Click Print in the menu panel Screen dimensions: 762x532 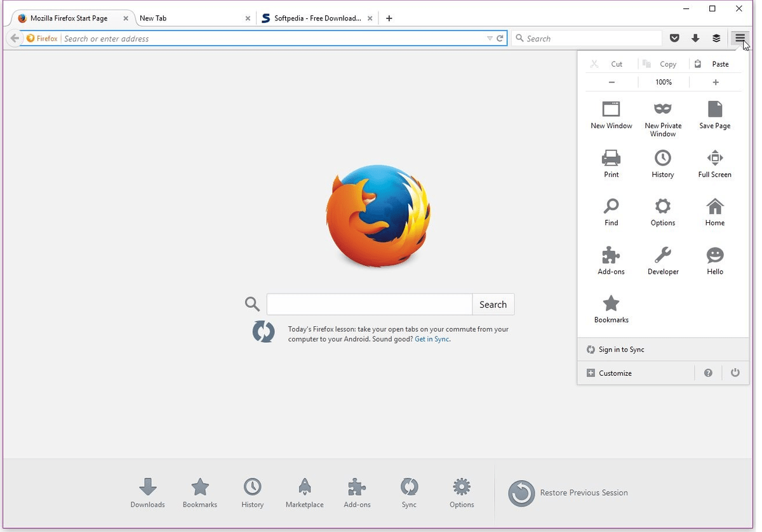(x=612, y=164)
